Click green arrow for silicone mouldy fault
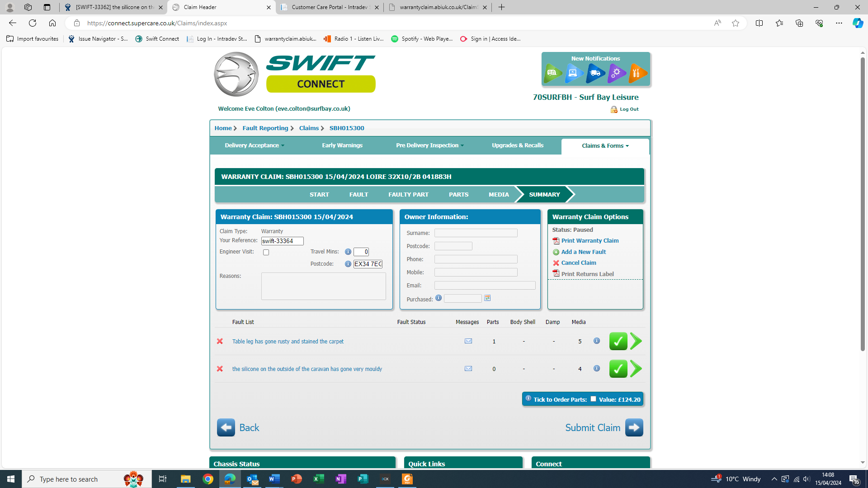This screenshot has width=868, height=488. (x=636, y=369)
